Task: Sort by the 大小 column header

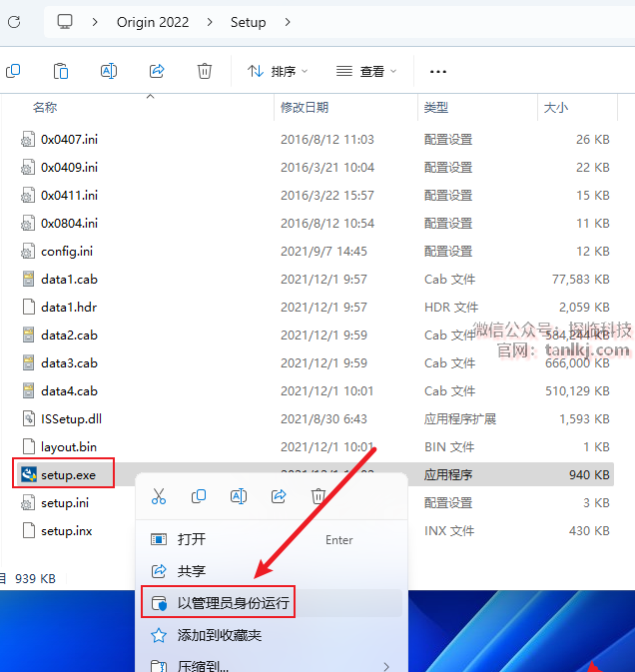Action: 556,107
